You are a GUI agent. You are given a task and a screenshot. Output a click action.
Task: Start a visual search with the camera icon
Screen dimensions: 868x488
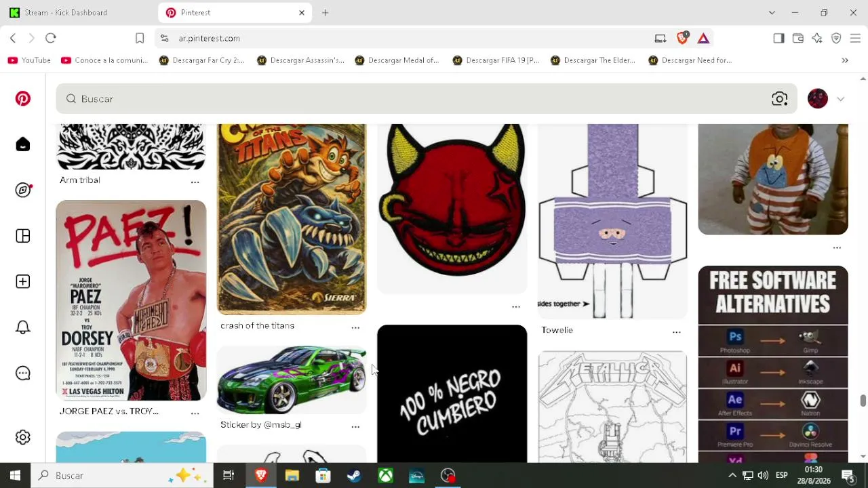(780, 99)
